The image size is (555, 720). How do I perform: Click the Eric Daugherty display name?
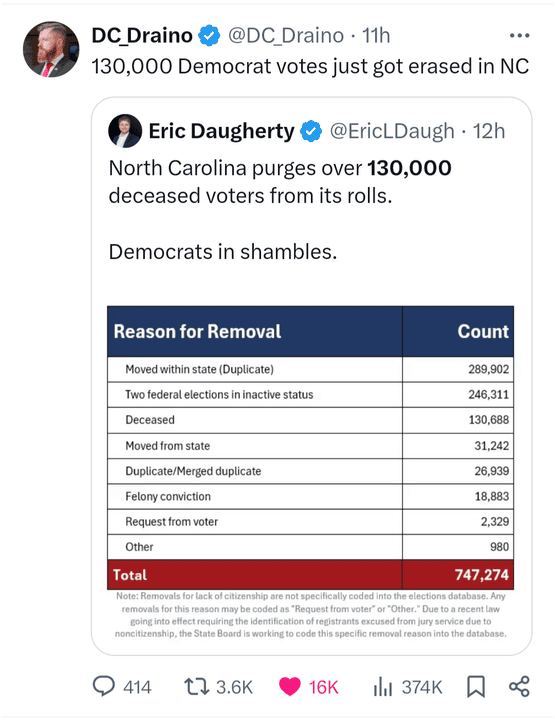(x=221, y=131)
